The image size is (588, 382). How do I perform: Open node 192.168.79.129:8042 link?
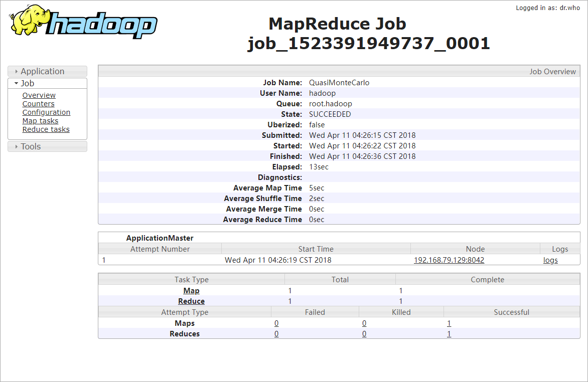(x=449, y=260)
